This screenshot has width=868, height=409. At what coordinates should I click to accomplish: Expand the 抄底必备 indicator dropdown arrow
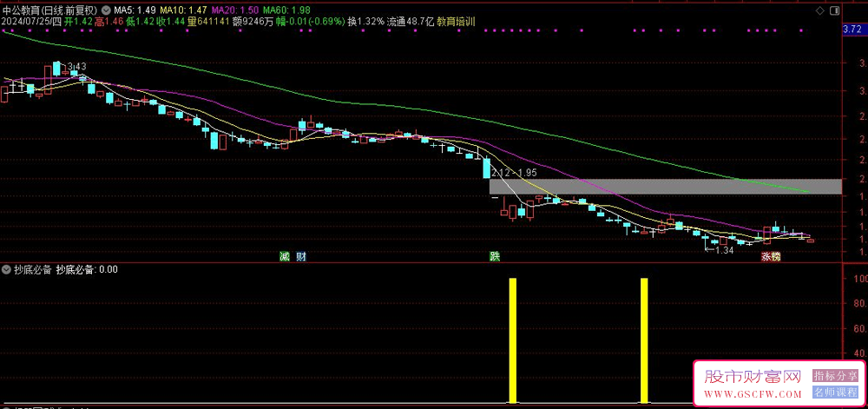click(7, 270)
